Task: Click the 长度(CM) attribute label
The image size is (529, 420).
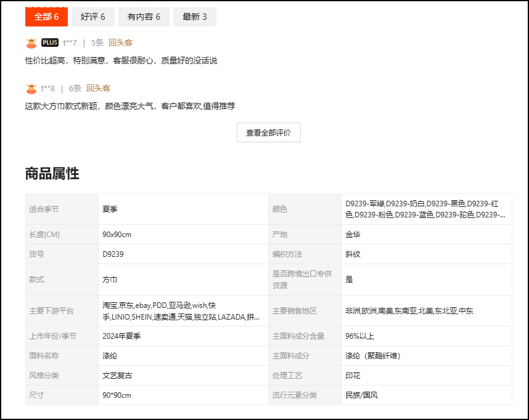Action: click(44, 235)
